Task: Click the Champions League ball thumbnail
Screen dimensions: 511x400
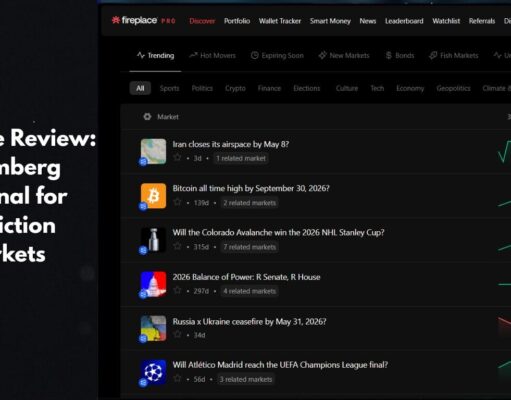Action: [153, 372]
